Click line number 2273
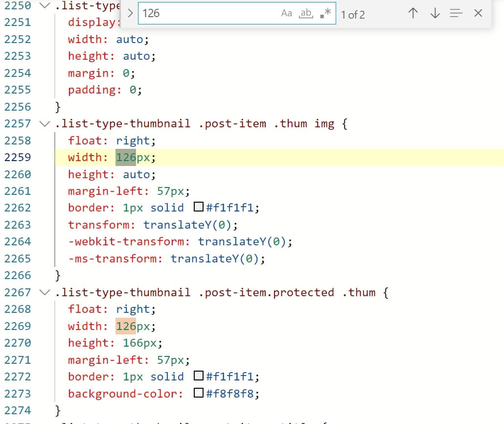The height and width of the screenshot is (424, 504). (18, 394)
